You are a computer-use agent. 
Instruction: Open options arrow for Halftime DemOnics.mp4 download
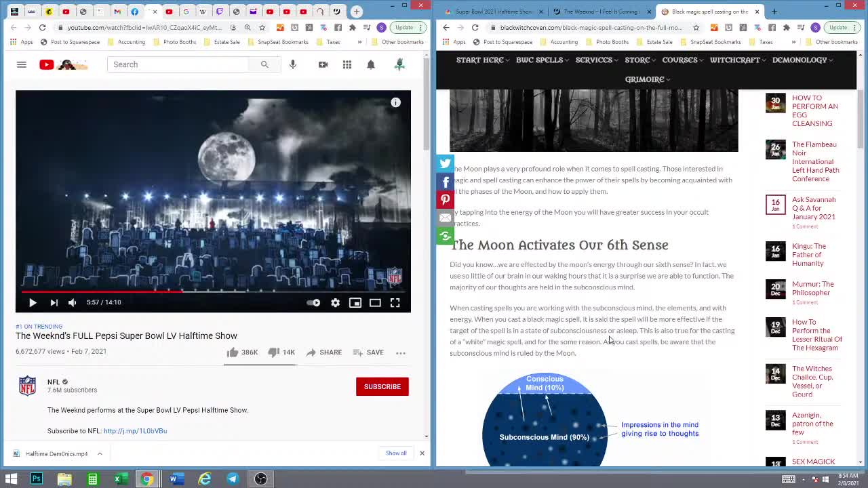pyautogui.click(x=100, y=454)
